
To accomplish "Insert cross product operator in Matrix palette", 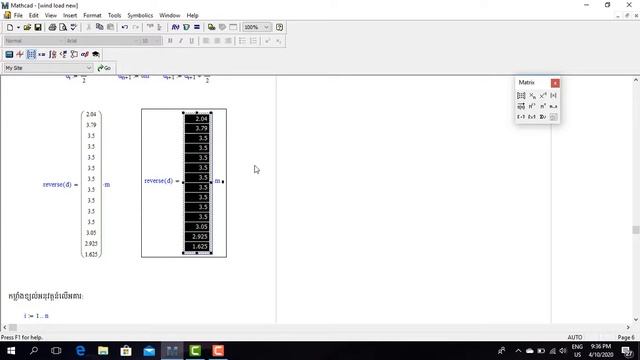I will point(532,117).
